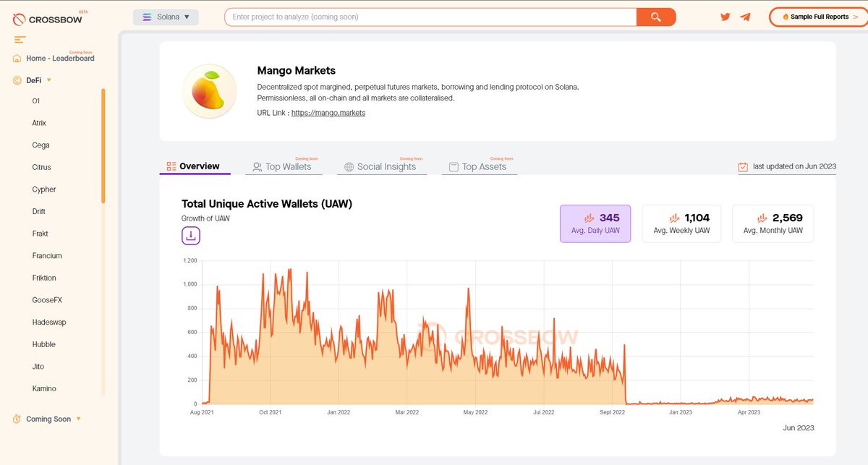Click the Crossbow logo
Screen dimensions: 868x465
(48, 17)
